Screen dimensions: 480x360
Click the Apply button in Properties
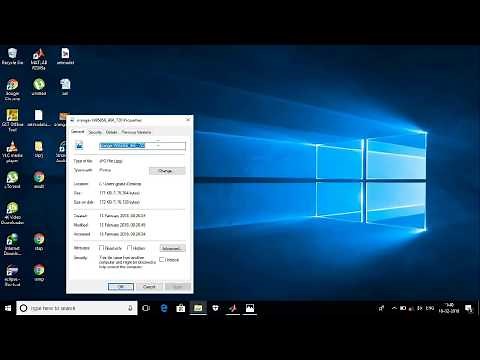click(178, 287)
